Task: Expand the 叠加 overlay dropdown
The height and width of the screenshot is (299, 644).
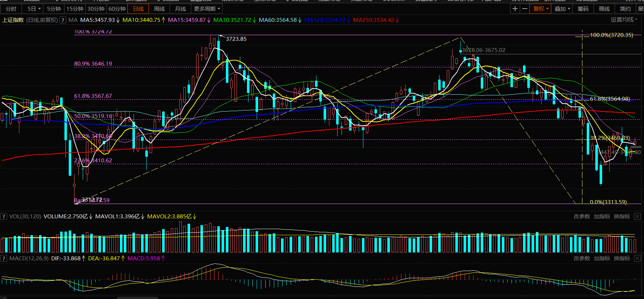Action: [562, 9]
